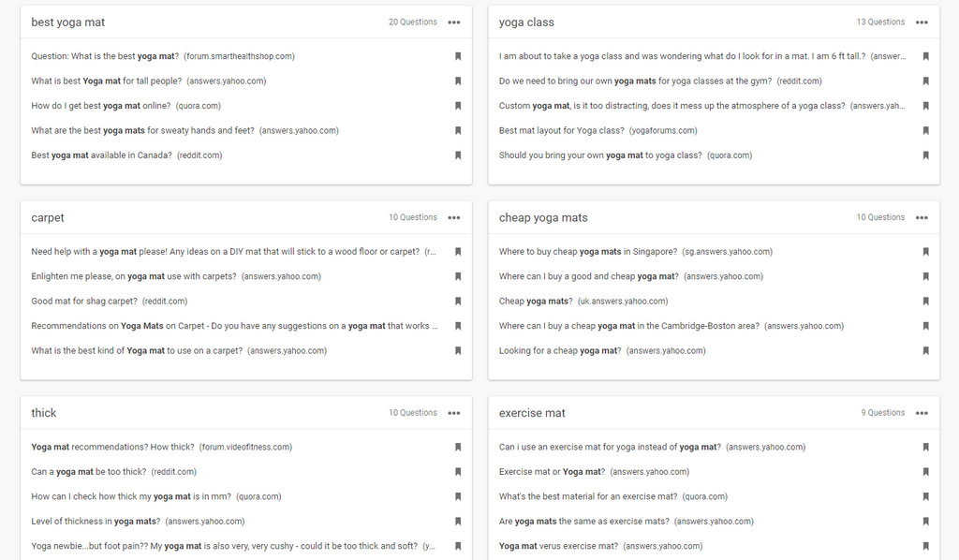Bookmark 'Best yoga mat available in Canada?' question

point(458,155)
